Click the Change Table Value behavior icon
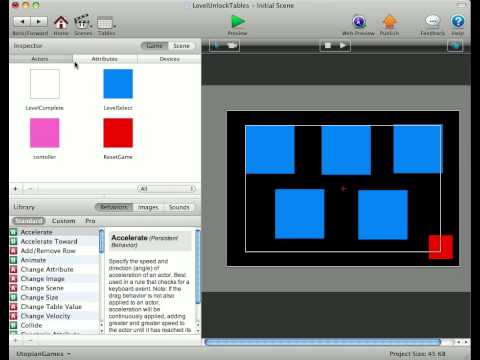The width and height of the screenshot is (480, 360). tap(13, 307)
